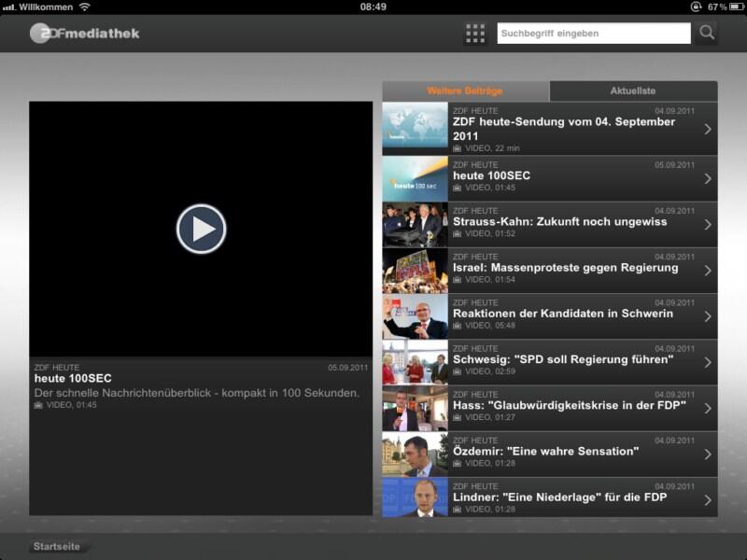The width and height of the screenshot is (747, 560).
Task: Select title 'ZDF heute-Sendung vom 04. September 2011'
Action: click(x=564, y=129)
